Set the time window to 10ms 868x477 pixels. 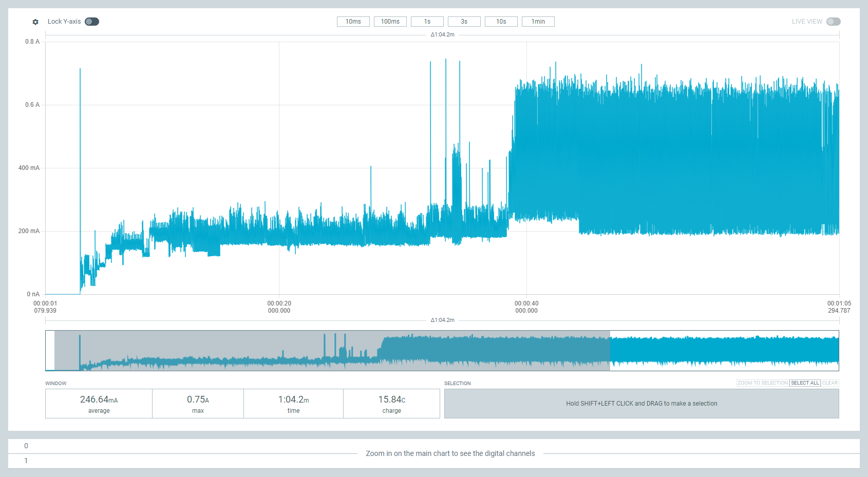353,22
